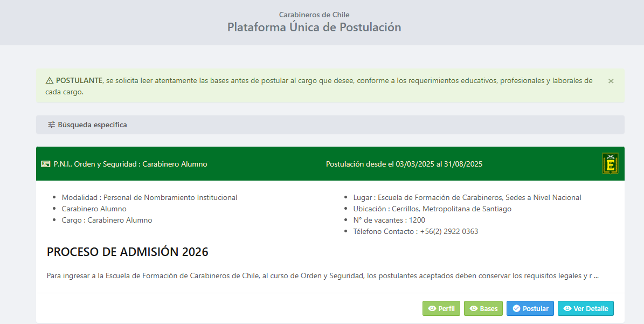This screenshot has width=644, height=324.
Task: Click the PROCESO DE ADMISIÓN 2026 heading
Action: (x=127, y=252)
